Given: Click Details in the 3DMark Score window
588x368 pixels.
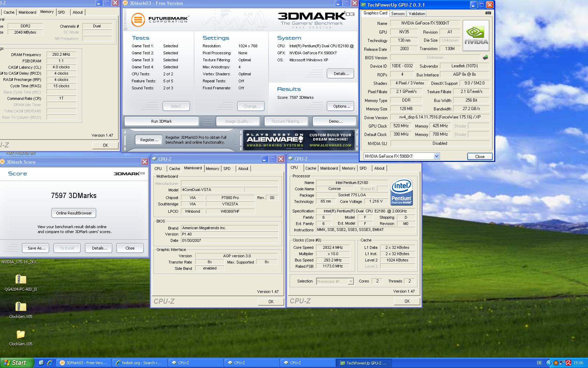Looking at the screenshot, I should 99,248.
